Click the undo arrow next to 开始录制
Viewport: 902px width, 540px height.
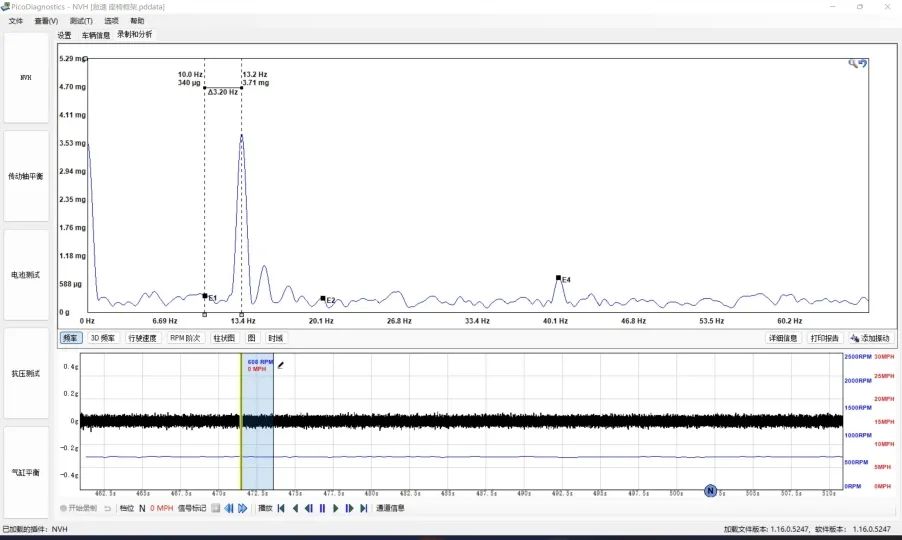[x=108, y=508]
